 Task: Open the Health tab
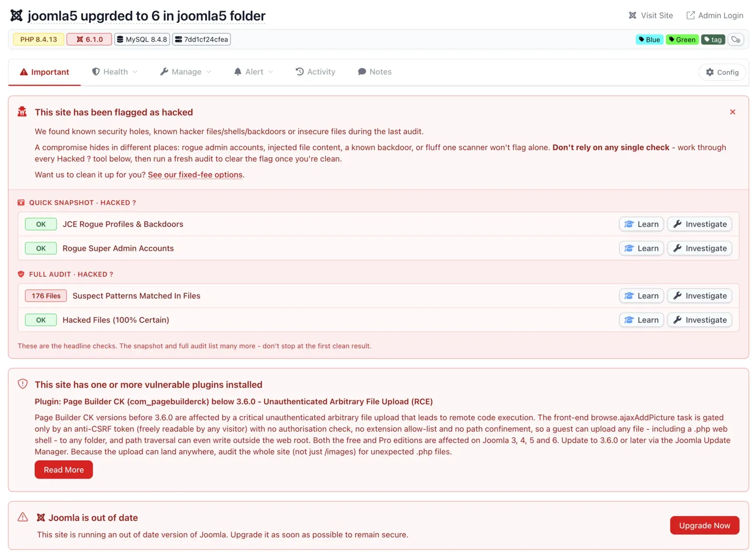(x=115, y=72)
